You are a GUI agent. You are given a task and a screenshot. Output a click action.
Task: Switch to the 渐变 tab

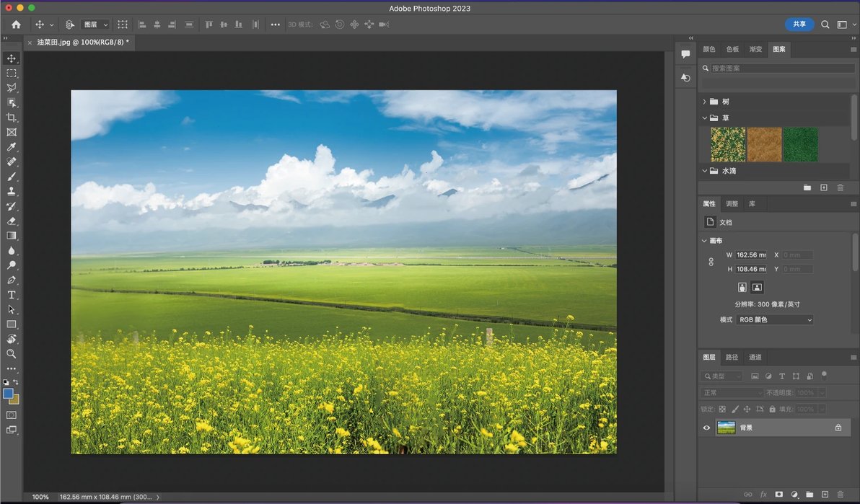tap(756, 49)
